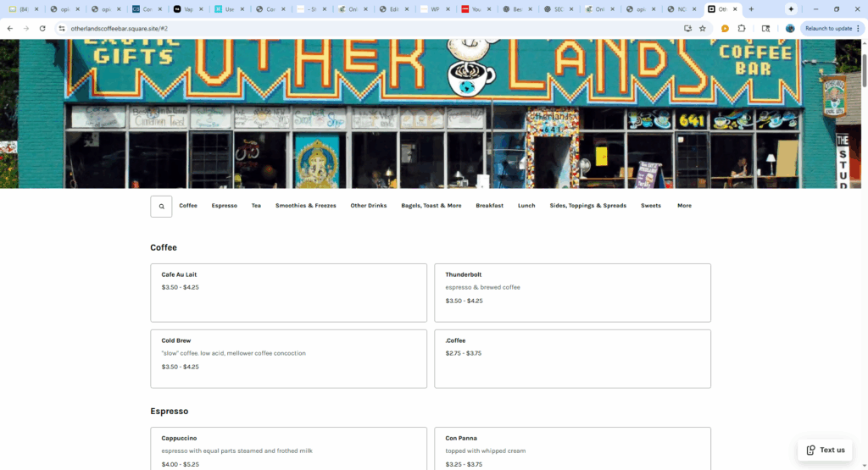Open the Cappuccino item card
Image resolution: width=868 pixels, height=470 pixels.
tap(288, 449)
